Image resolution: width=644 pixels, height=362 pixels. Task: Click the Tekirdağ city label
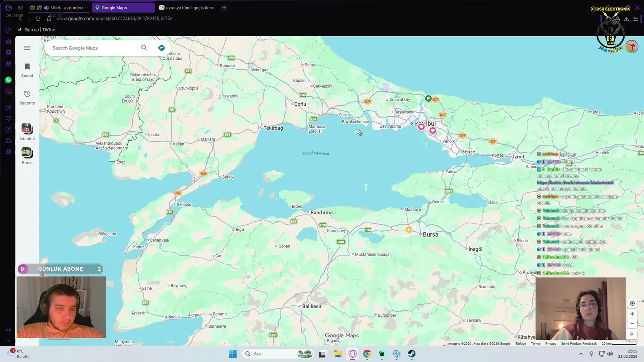pyautogui.click(x=273, y=128)
